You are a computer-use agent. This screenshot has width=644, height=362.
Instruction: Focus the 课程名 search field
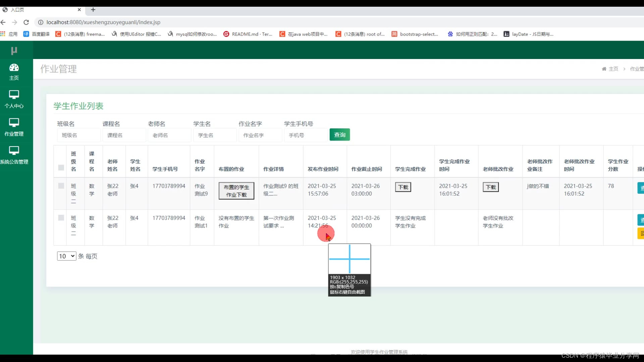click(124, 135)
